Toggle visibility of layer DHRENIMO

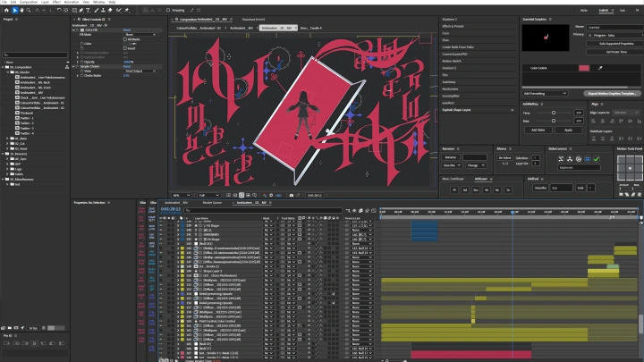(161, 235)
